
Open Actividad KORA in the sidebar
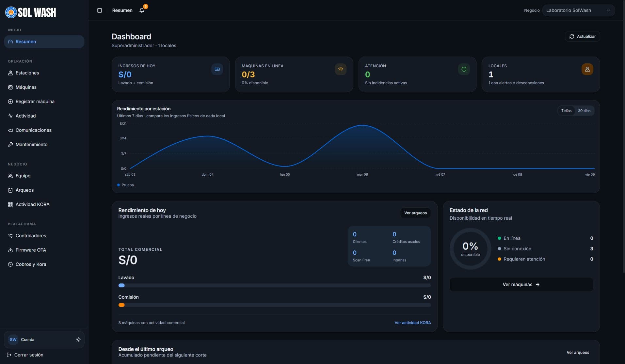(x=44, y=204)
